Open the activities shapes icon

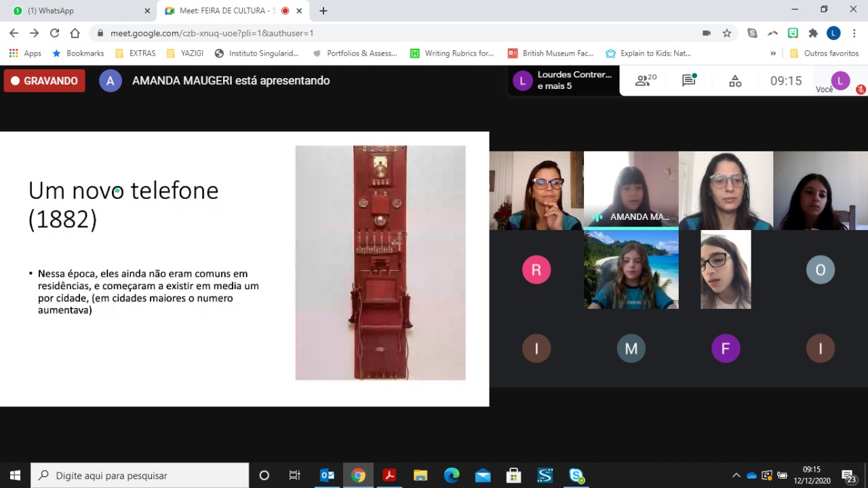(735, 81)
